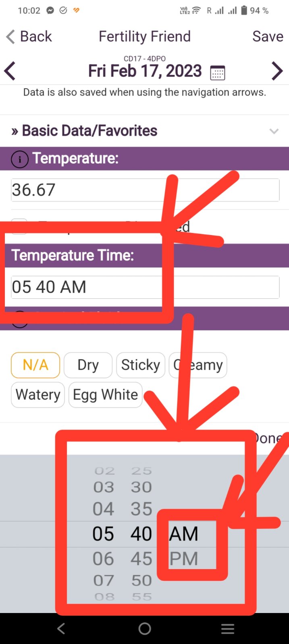This screenshot has width=289, height=644.
Task: Choose Egg White cervical fluid option
Action: point(105,395)
